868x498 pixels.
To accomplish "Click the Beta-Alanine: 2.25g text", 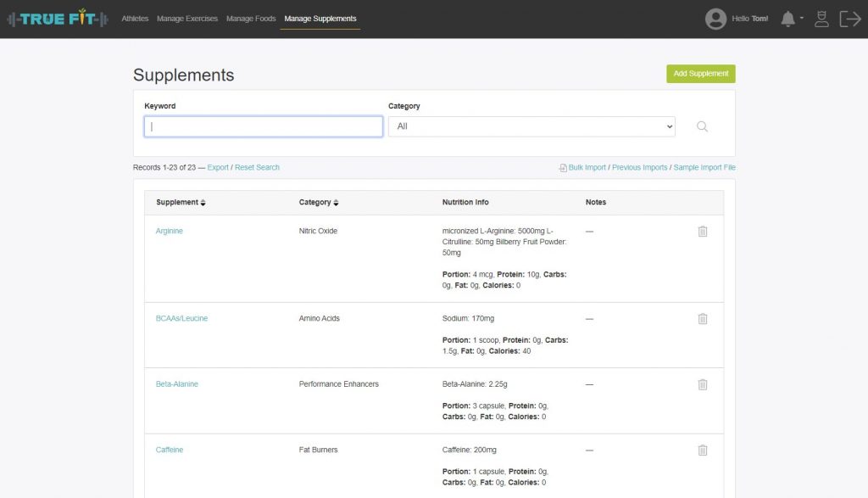I will (x=475, y=383).
